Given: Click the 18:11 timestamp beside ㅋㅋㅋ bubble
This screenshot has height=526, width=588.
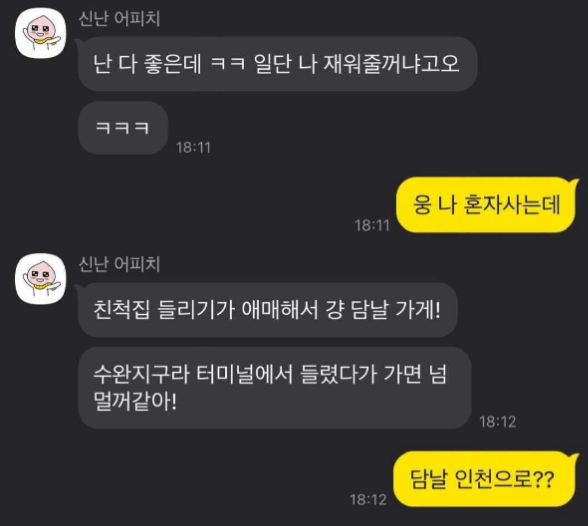Looking at the screenshot, I should [193, 147].
